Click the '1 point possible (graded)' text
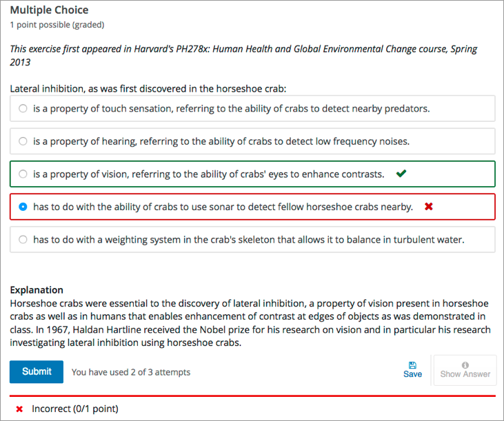The image size is (504, 421). (x=57, y=25)
